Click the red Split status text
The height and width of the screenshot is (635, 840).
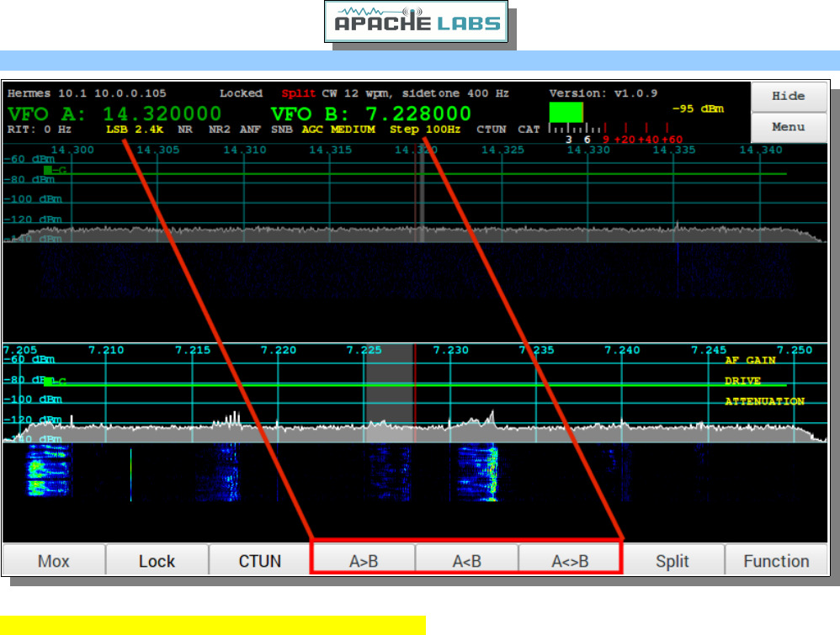point(299,93)
